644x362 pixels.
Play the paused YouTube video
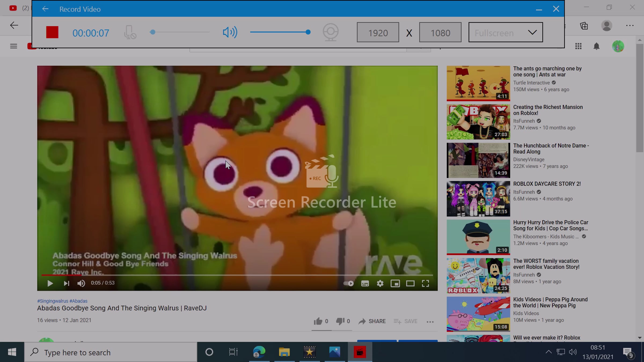click(x=50, y=283)
